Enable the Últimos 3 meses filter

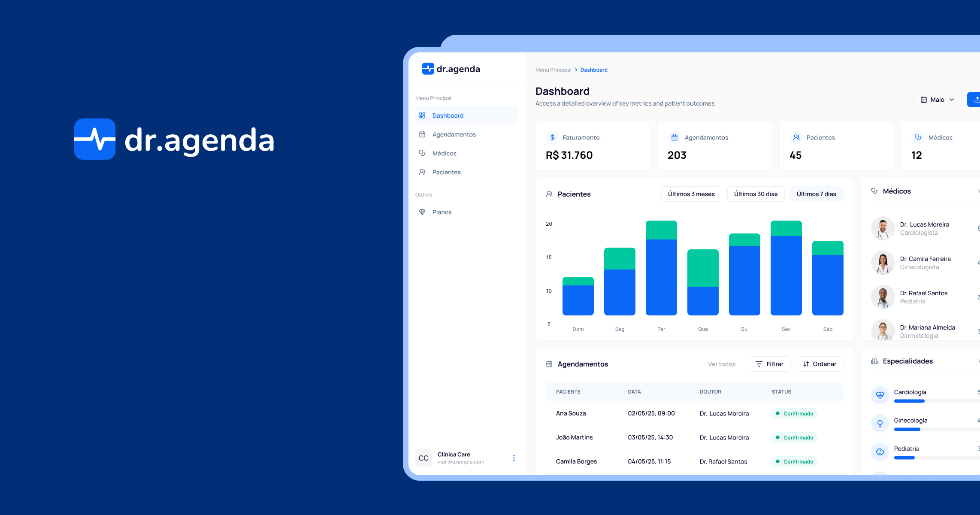691,194
